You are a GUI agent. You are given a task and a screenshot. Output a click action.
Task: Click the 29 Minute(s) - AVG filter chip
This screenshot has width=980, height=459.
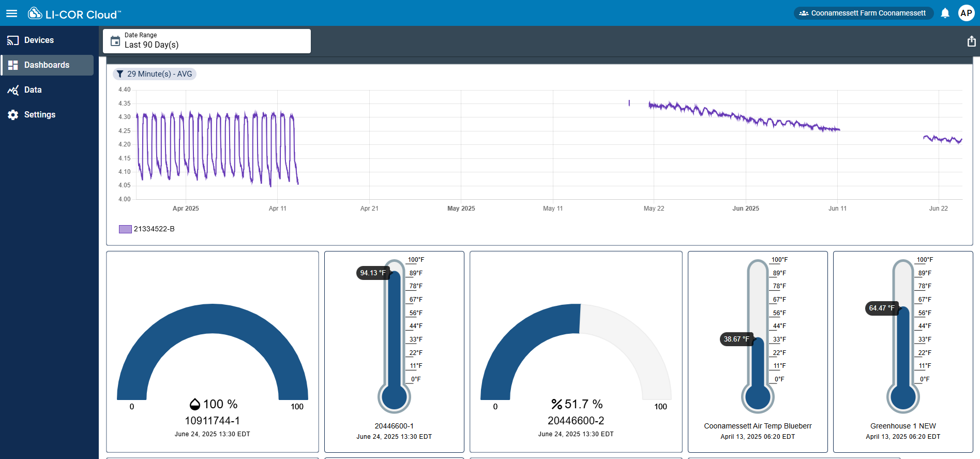click(155, 74)
